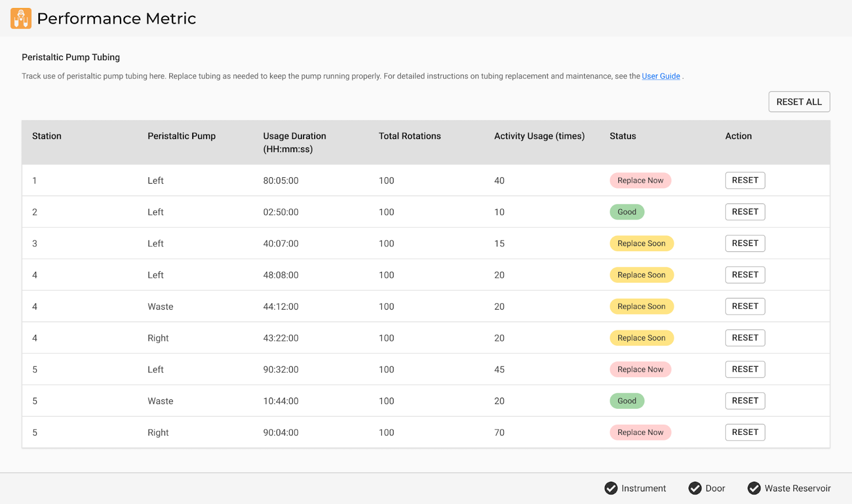Viewport: 852px width, 504px height.
Task: Click the Good status badge for Station 2
Action: pyautogui.click(x=627, y=212)
